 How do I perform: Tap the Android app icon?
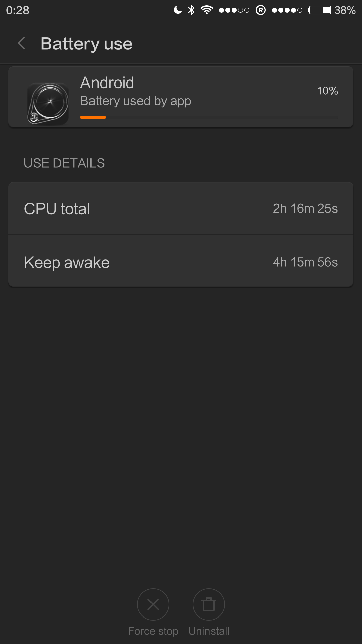48,104
